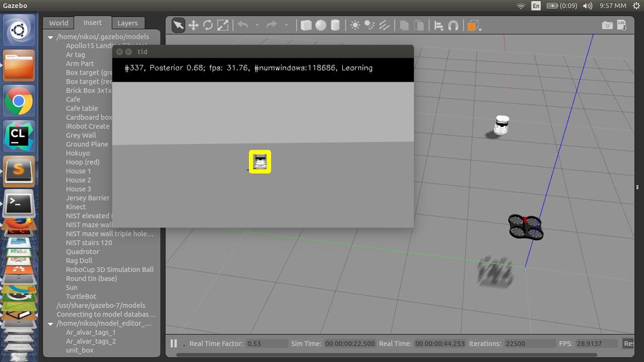Select the Cafe table model
This screenshot has width=644, height=362.
82,108
